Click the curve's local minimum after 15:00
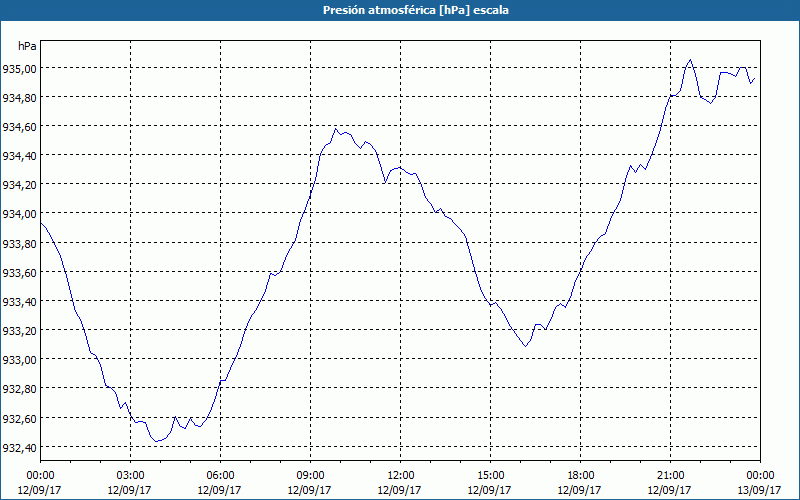Viewport: 800px width, 500px height. (526, 346)
